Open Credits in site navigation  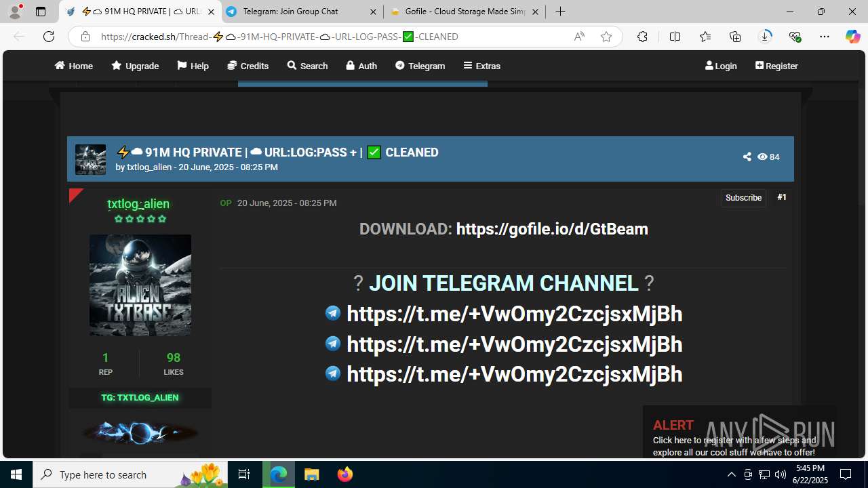tap(248, 66)
